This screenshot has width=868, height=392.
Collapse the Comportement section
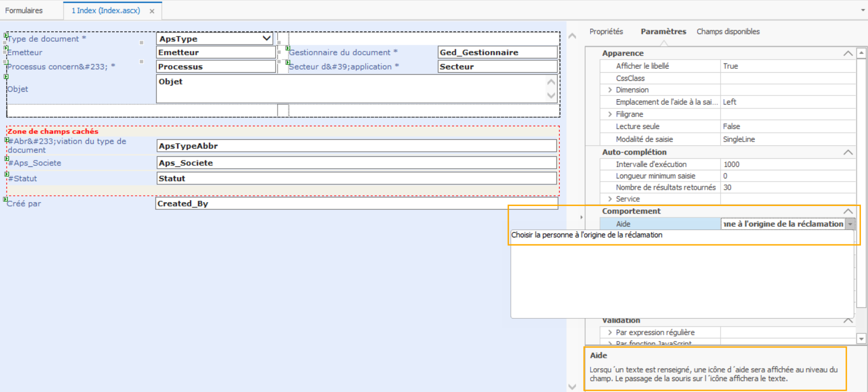[848, 211]
